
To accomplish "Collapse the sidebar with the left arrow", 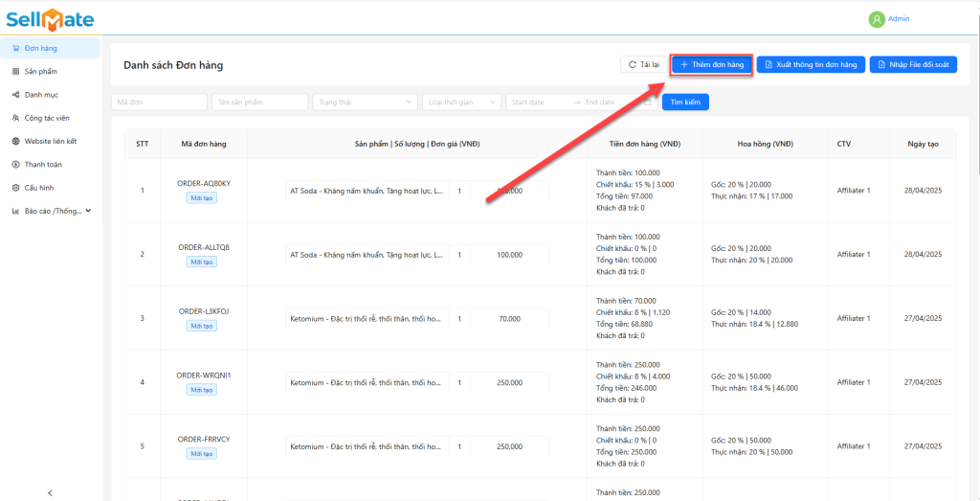I will [x=50, y=492].
